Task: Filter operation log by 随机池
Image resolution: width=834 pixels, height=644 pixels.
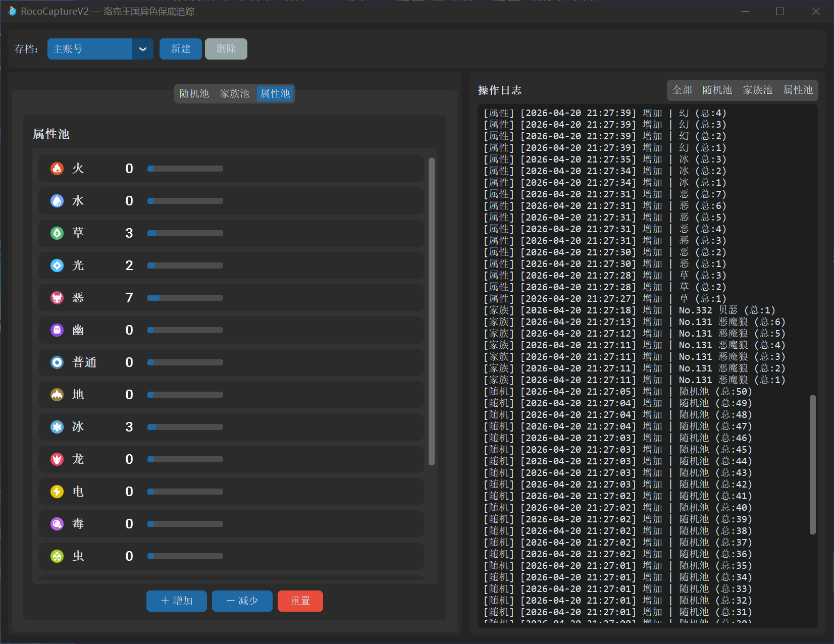Action: pyautogui.click(x=717, y=90)
